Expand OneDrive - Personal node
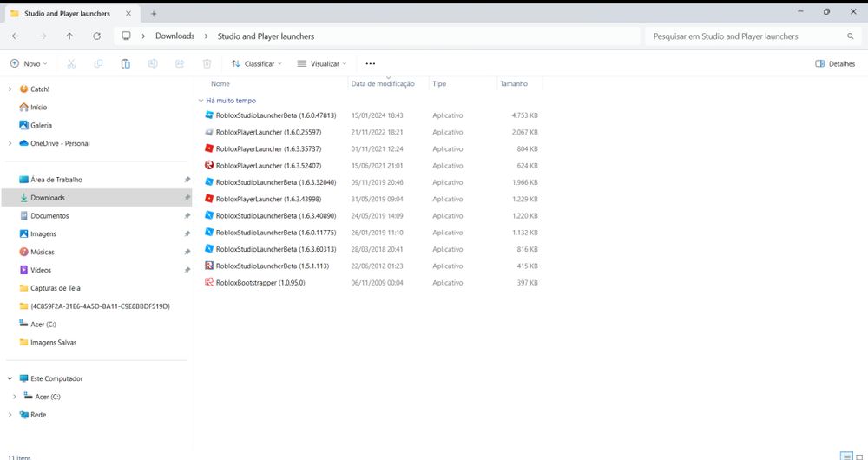 click(x=10, y=143)
